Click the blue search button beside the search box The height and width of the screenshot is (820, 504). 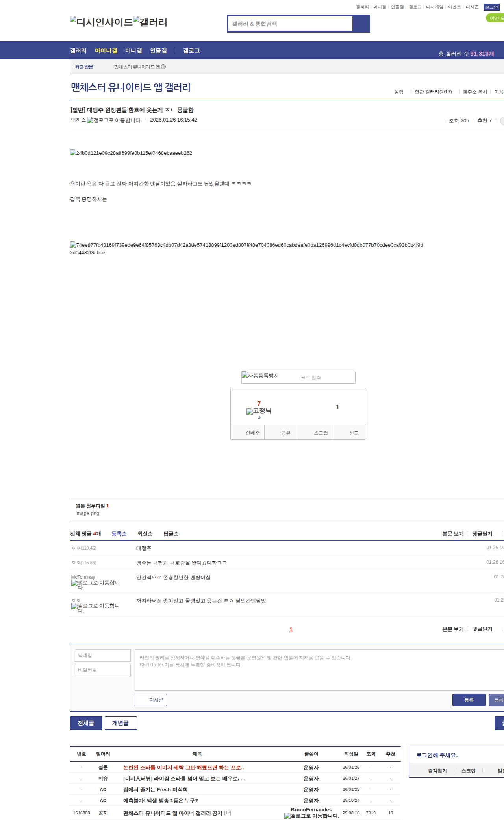[361, 24]
